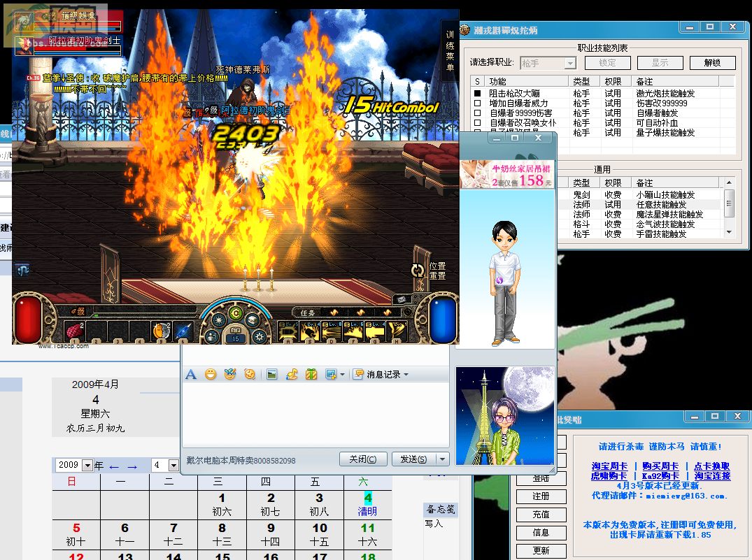The width and height of the screenshot is (752, 560).
Task: Click the 充值 recharge button
Action: pos(541,515)
